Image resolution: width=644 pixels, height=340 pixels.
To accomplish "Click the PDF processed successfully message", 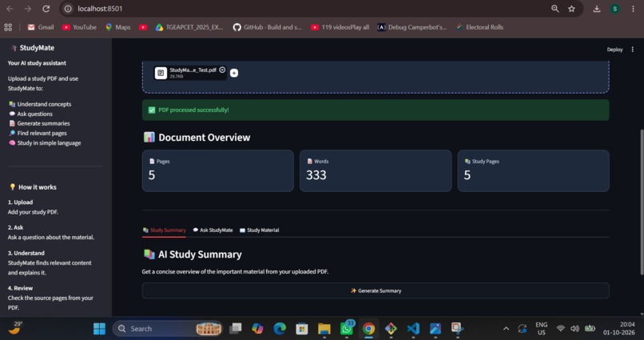I will point(376,110).
